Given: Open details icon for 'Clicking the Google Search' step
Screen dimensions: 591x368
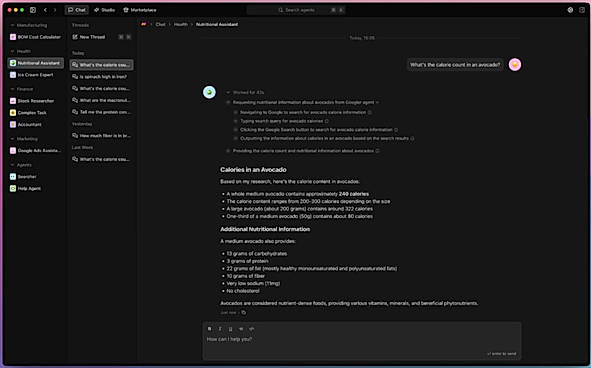Looking at the screenshot, I should tap(396, 130).
